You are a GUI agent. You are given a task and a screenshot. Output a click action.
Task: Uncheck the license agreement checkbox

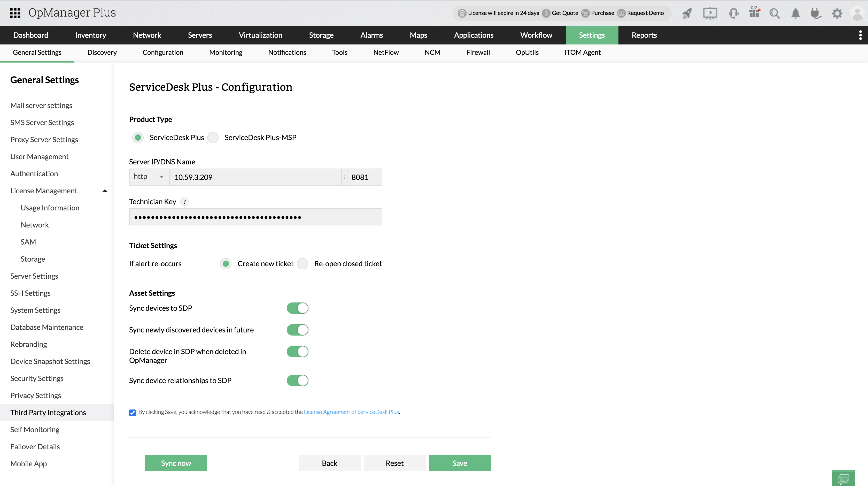pyautogui.click(x=133, y=413)
